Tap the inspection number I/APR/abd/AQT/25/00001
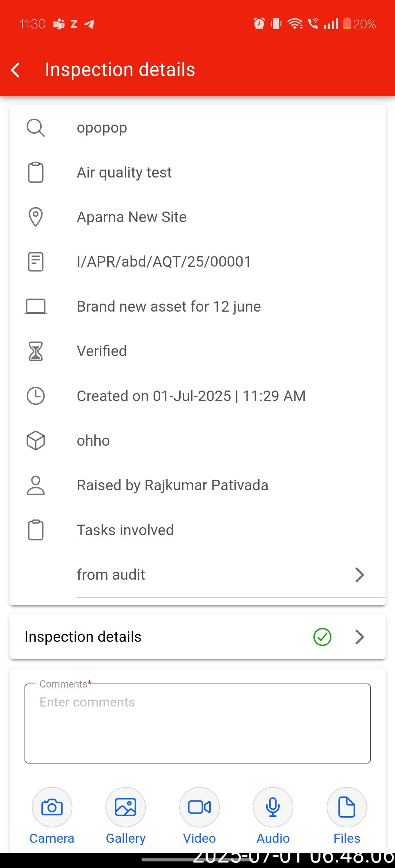This screenshot has width=395, height=868. coord(164,262)
